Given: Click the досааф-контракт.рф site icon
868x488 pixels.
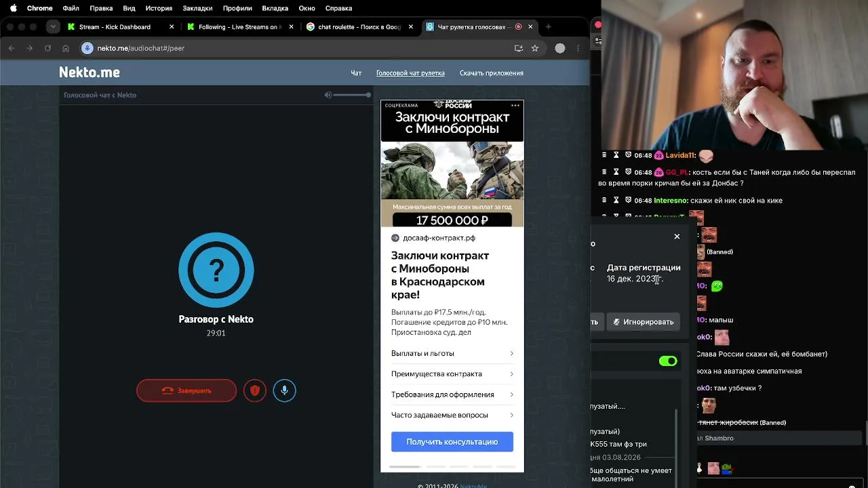Looking at the screenshot, I should [395, 238].
